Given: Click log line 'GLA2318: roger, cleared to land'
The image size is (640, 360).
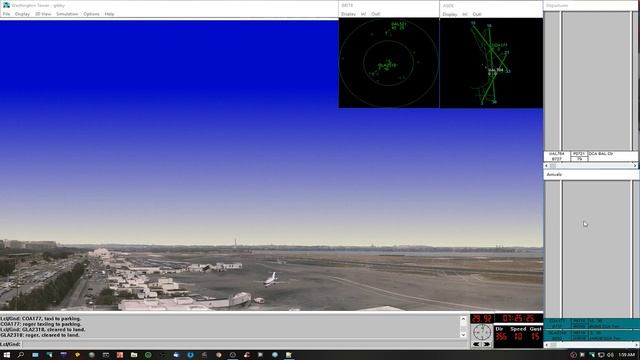Looking at the screenshot, I should [x=40, y=335].
